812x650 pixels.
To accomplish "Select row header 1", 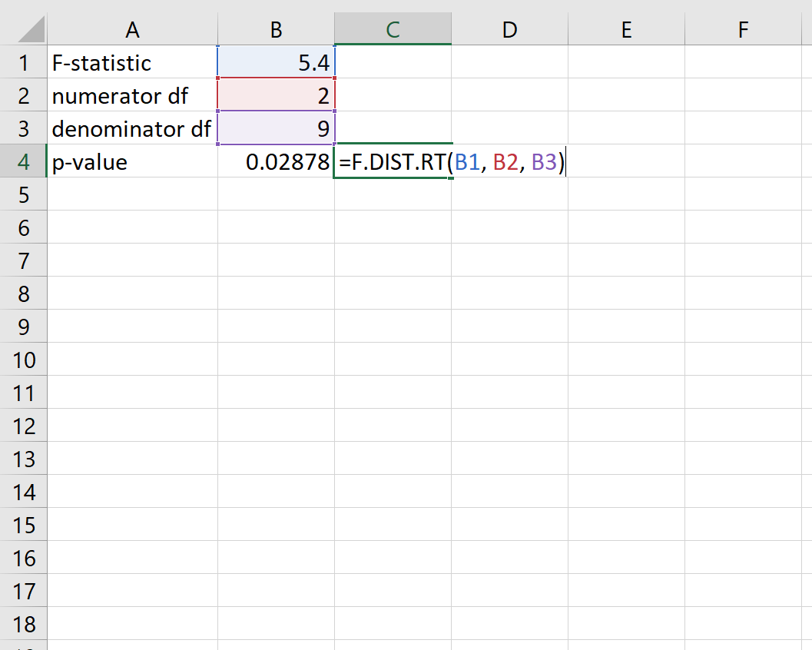I will point(23,62).
